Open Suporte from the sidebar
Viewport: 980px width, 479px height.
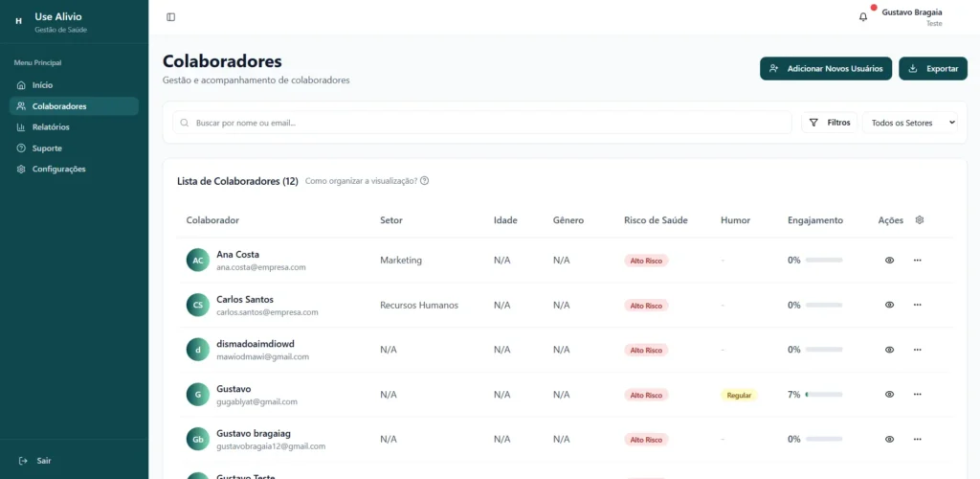click(74, 148)
